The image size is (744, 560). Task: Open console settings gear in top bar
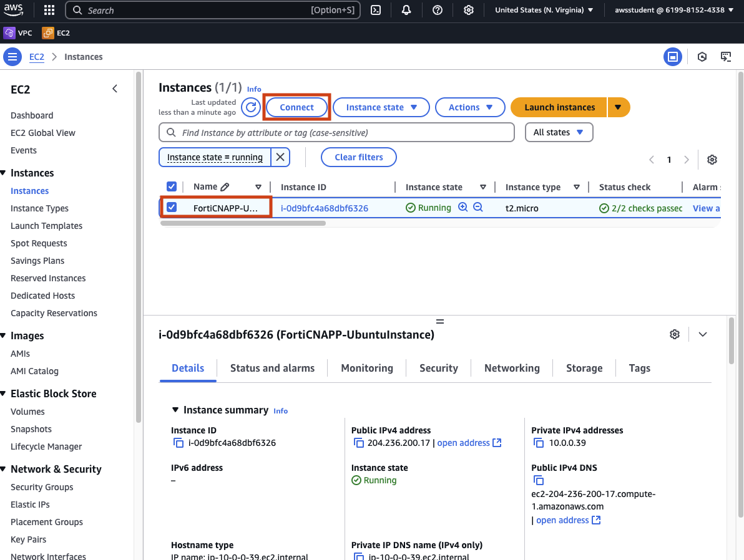tap(469, 10)
